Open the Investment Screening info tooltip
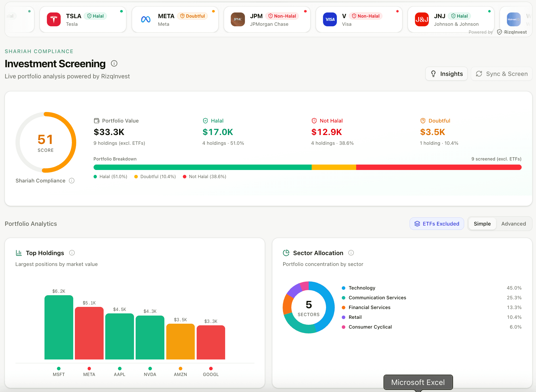Viewport: 536px width, 392px height. pyautogui.click(x=114, y=64)
